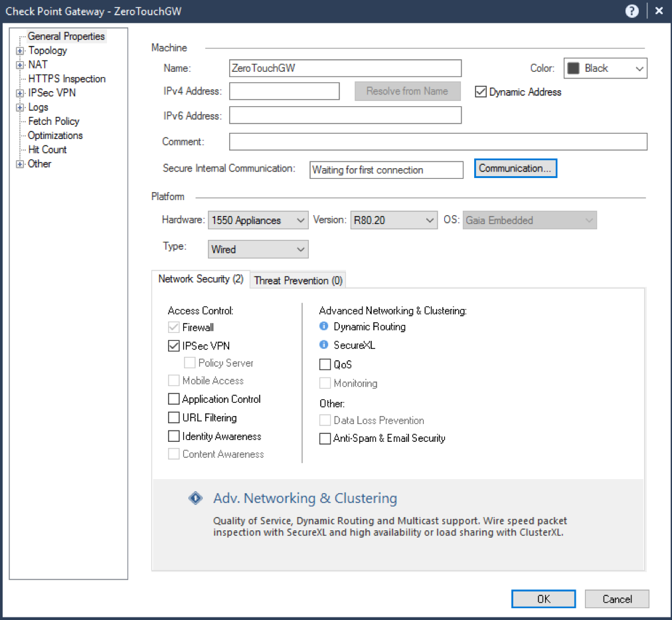The height and width of the screenshot is (620, 672).
Task: Expand the Topology tree node
Action: click(19, 50)
